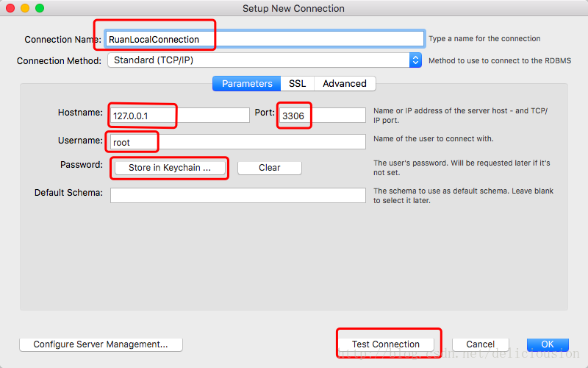Viewport: 588px width, 368px height.
Task: Click the Setup New Connection title bar
Action: (294, 8)
